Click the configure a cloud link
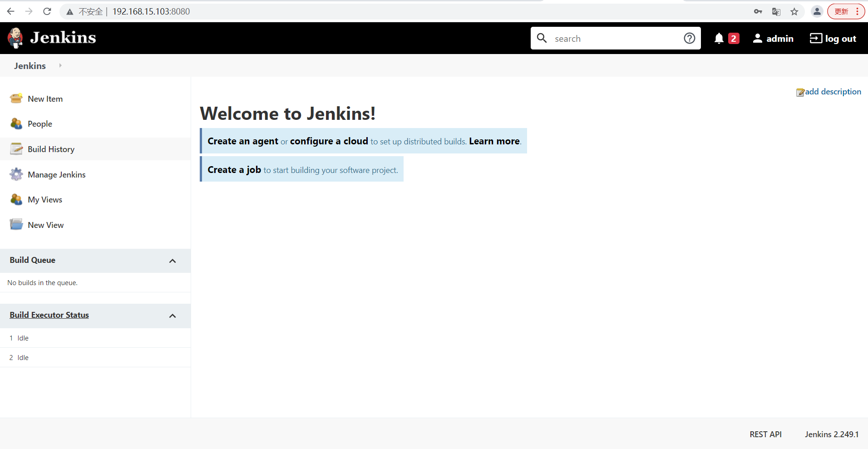 pos(329,141)
